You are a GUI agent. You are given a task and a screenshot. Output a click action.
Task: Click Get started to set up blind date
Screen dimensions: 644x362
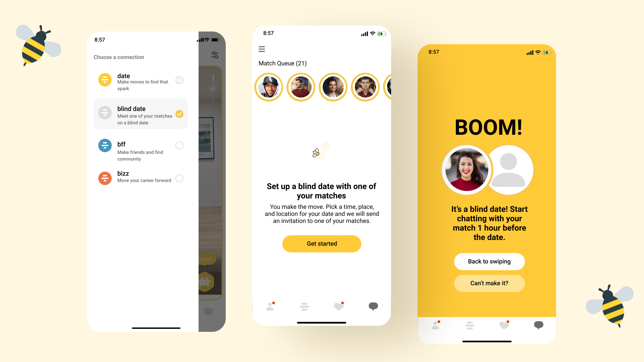coord(322,244)
